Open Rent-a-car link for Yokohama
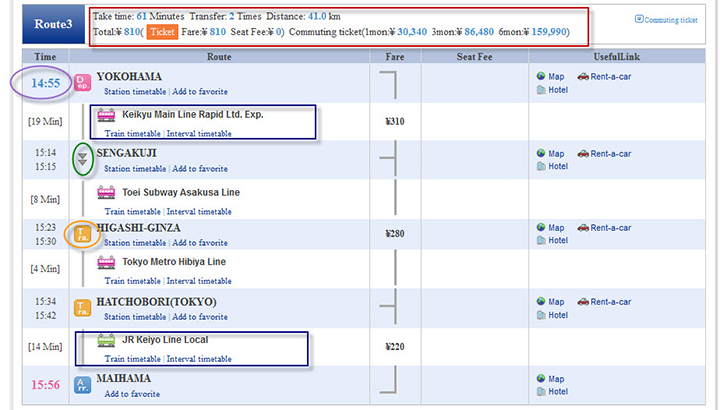The height and width of the screenshot is (410, 720). 611,77
